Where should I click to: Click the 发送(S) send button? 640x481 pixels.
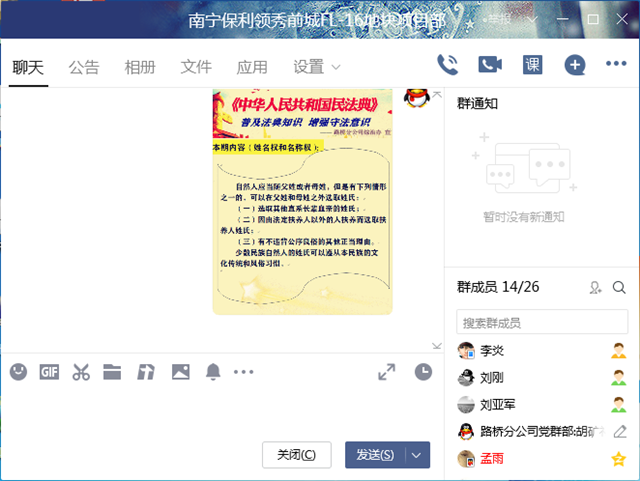[375, 455]
